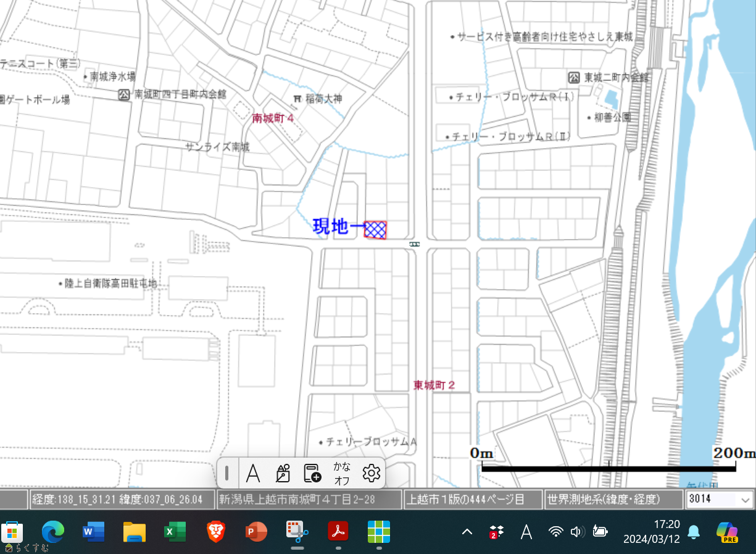The width and height of the screenshot is (756, 554).
Task: Expand the 3014 dropdown in status bar
Action: tap(745, 500)
